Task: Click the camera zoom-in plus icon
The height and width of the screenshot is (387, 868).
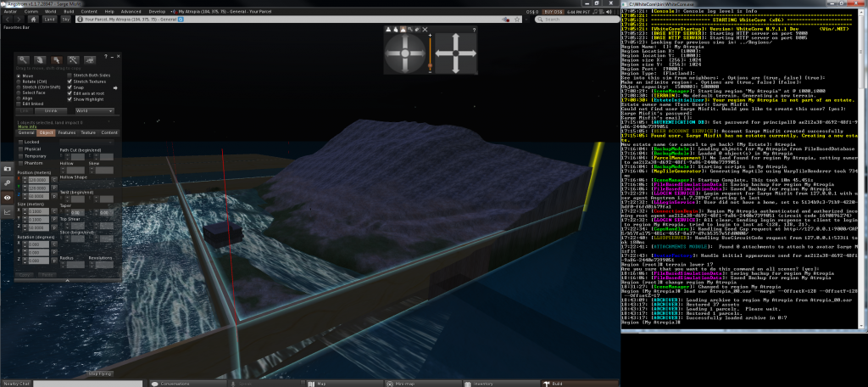Action: (x=429, y=36)
